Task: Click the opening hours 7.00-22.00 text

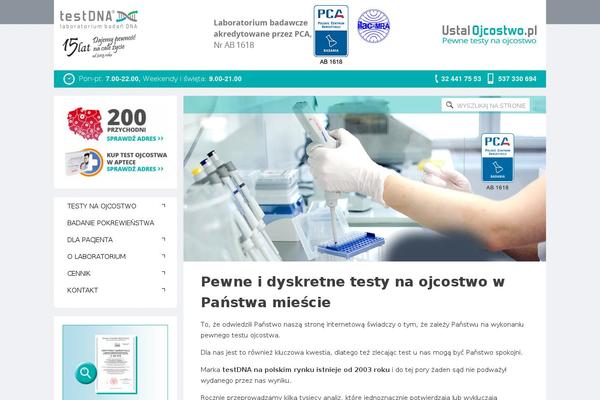Action: pyautogui.click(x=122, y=79)
